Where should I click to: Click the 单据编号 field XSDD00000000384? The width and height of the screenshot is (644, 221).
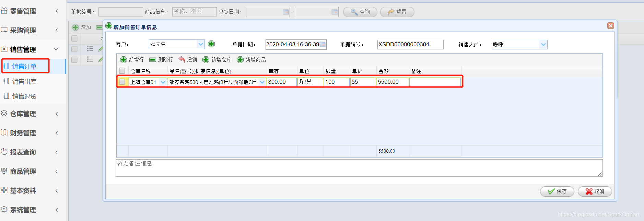tap(410, 45)
